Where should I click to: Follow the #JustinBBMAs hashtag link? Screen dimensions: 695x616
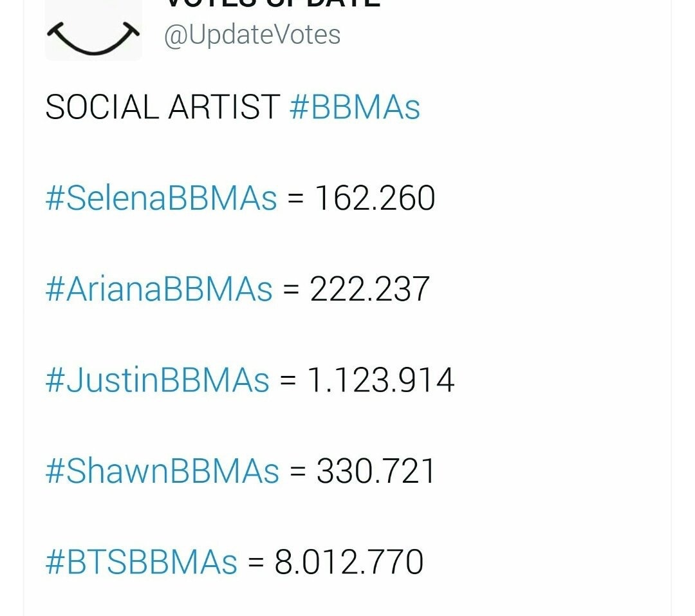(x=157, y=380)
